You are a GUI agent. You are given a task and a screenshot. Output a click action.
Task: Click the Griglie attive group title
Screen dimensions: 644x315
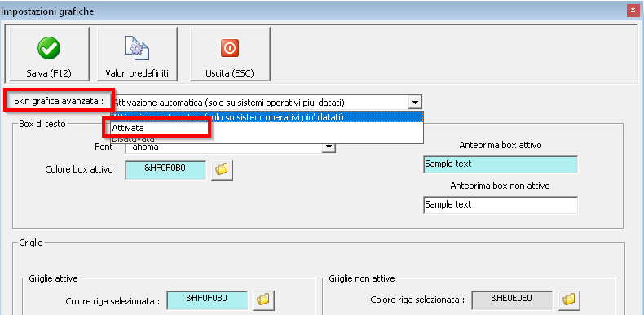coord(53,278)
